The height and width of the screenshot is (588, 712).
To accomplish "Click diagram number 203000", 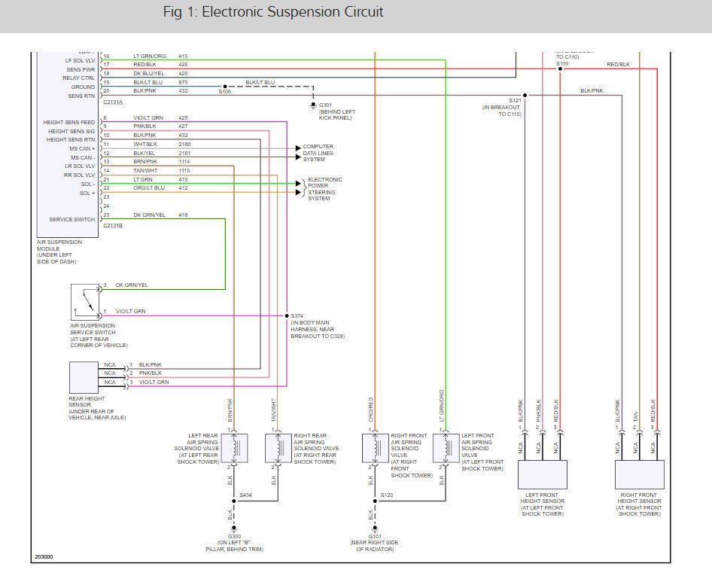I will (44, 556).
